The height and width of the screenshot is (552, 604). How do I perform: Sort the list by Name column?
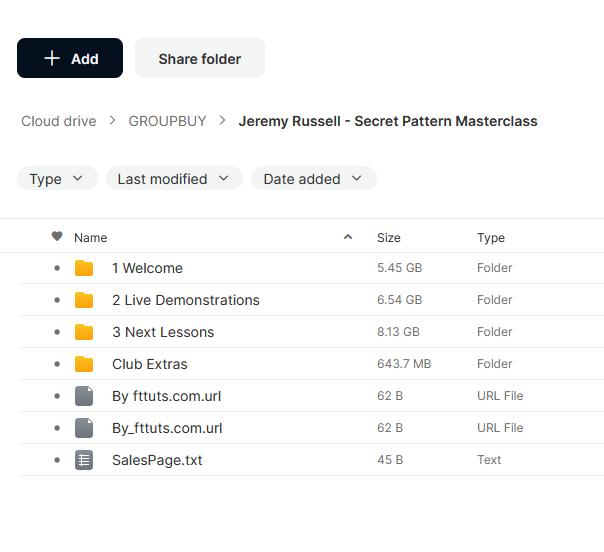point(91,238)
